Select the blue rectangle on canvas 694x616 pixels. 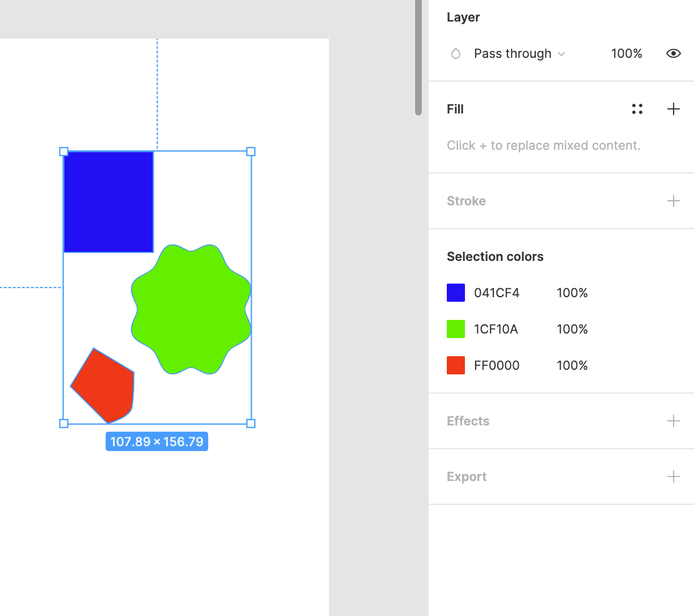108,202
